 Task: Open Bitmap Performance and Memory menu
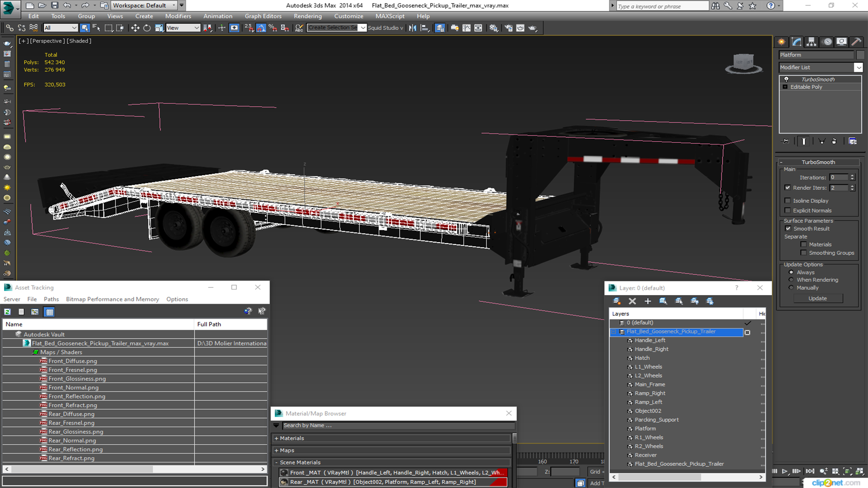click(112, 299)
